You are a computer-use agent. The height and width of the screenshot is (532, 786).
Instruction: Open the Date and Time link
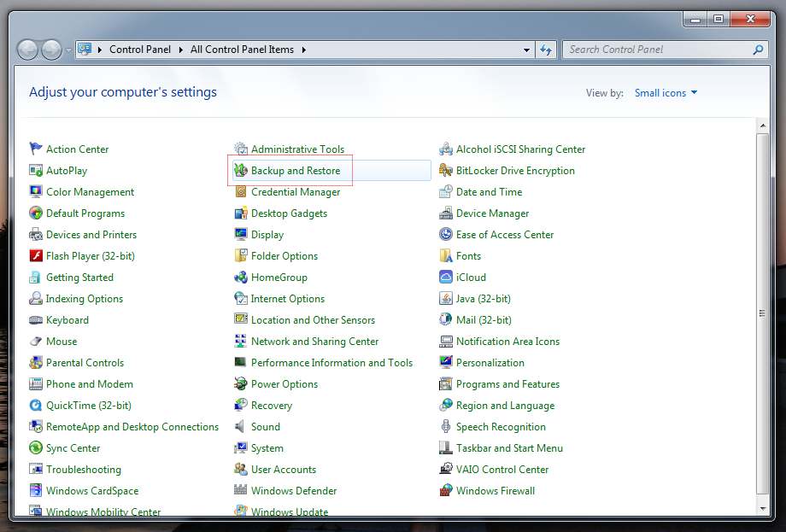pyautogui.click(x=490, y=192)
